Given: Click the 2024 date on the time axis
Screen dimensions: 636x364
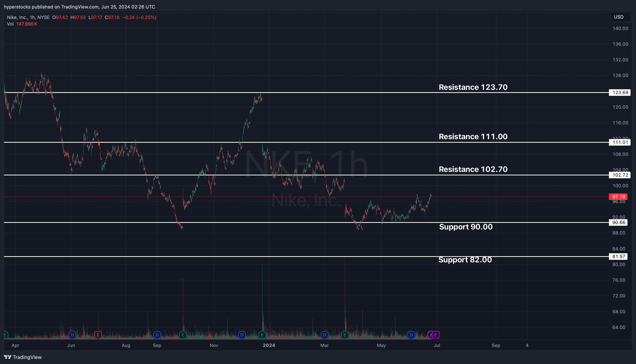Looking at the screenshot, I should click(x=269, y=345).
